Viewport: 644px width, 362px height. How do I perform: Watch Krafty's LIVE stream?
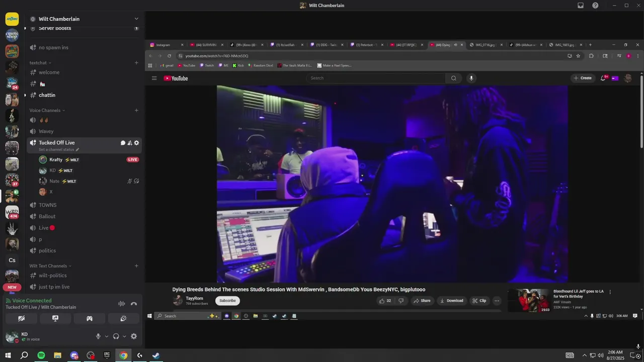[x=133, y=159]
